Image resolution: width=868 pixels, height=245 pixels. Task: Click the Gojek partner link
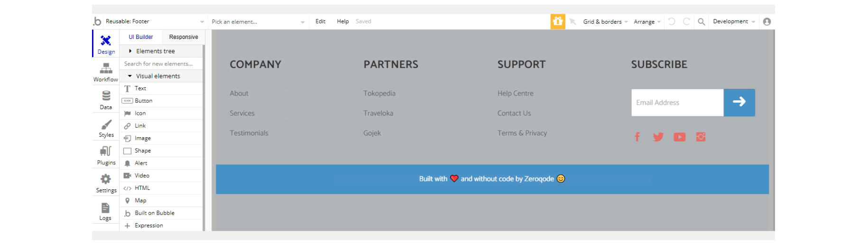(372, 133)
